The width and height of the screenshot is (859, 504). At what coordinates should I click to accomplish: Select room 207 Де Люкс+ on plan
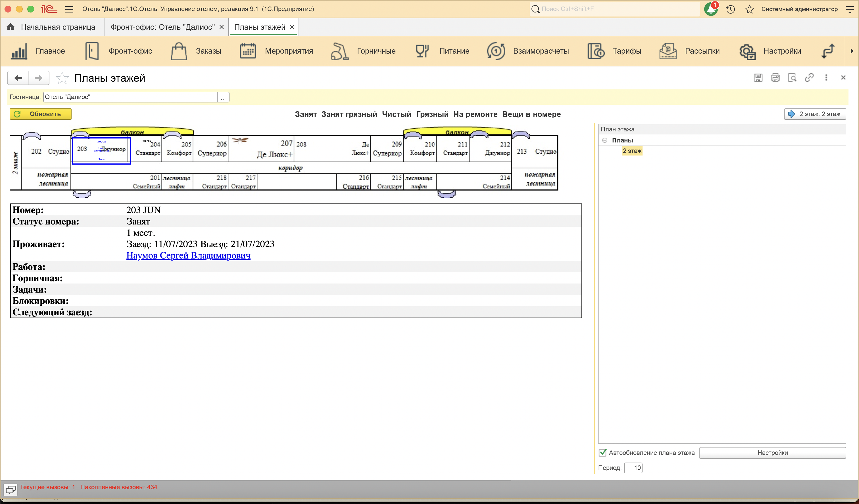(261, 149)
